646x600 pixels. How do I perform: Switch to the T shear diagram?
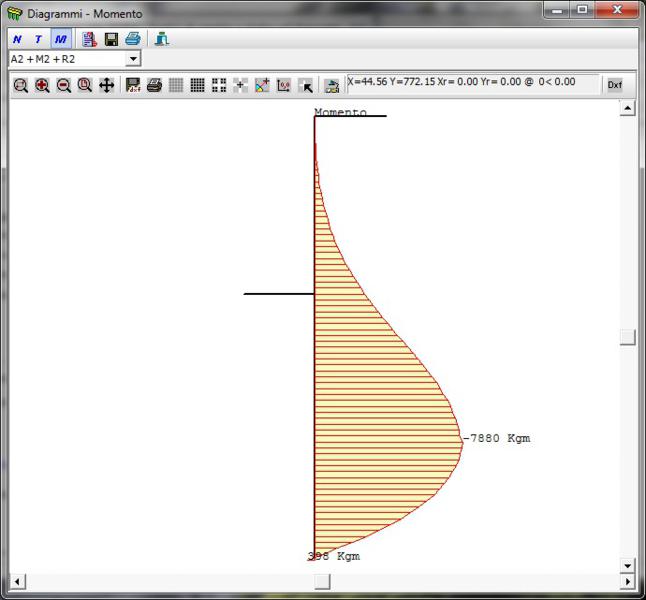pyautogui.click(x=39, y=39)
